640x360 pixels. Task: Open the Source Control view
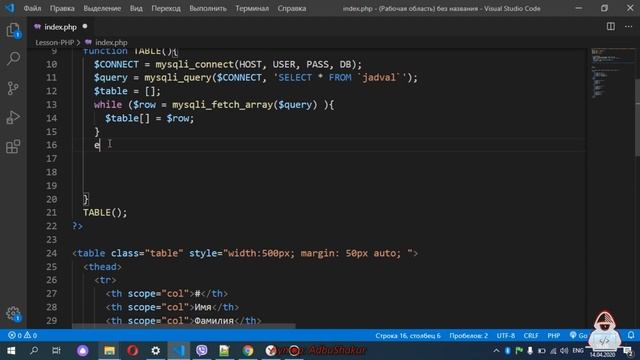13,88
